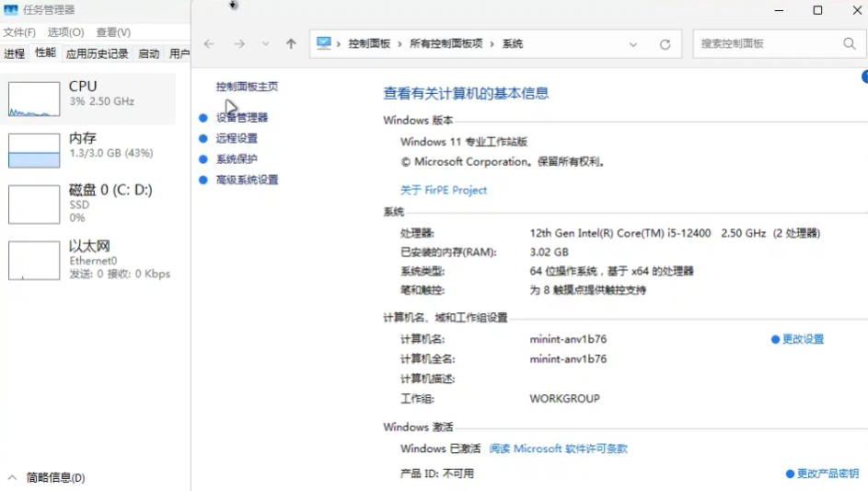Click 产品 ID: 不可用 text

437,473
